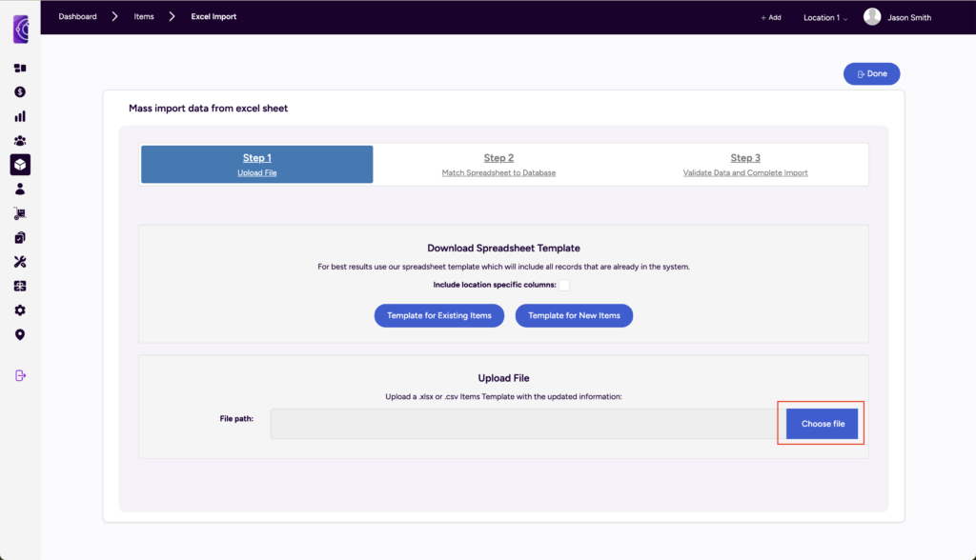Go to Step 3 Validate Data tab
The height and width of the screenshot is (560, 976).
click(745, 164)
